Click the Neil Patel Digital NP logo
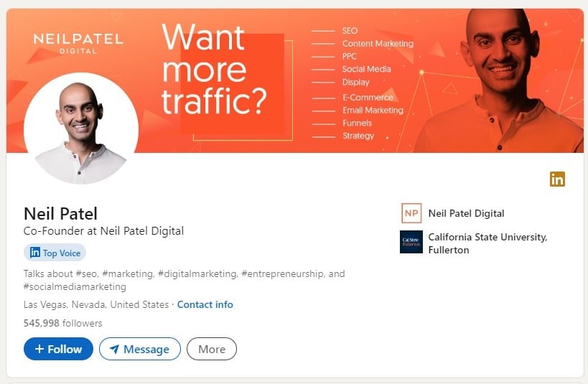The width and height of the screenshot is (588, 384). (x=411, y=213)
